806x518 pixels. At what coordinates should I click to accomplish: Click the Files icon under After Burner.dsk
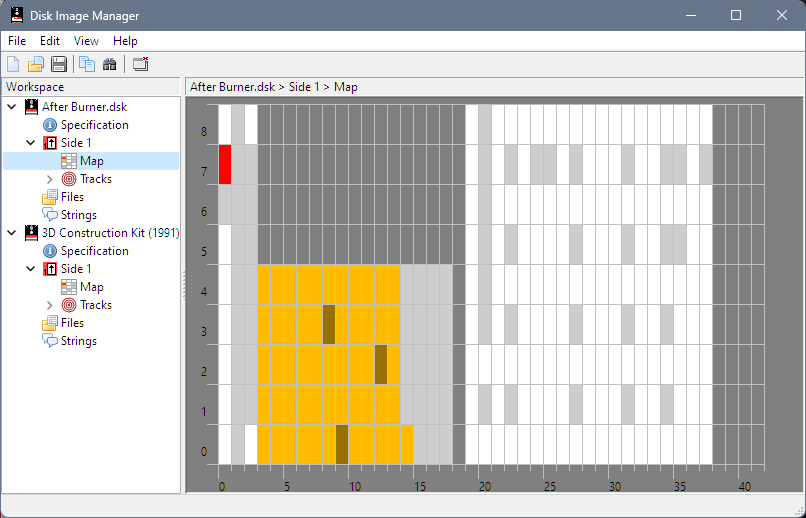[50, 197]
